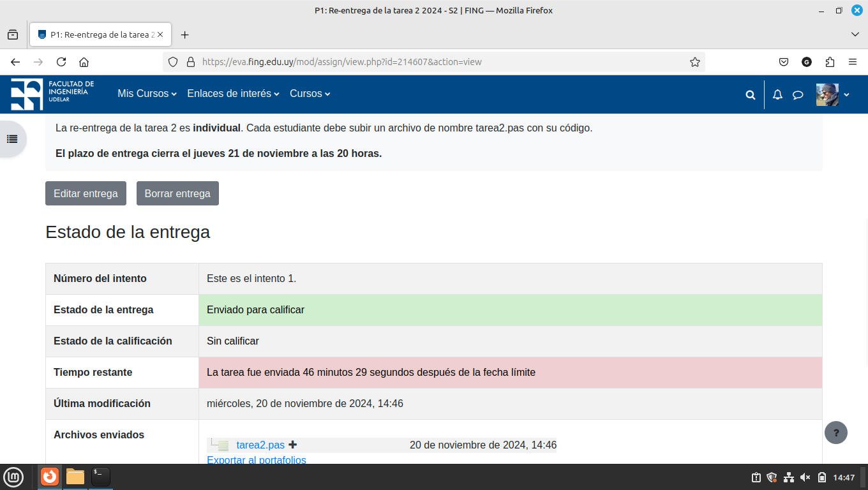Open the 14:47 clock calendar
Screen dimensions: 868x490
844,477
